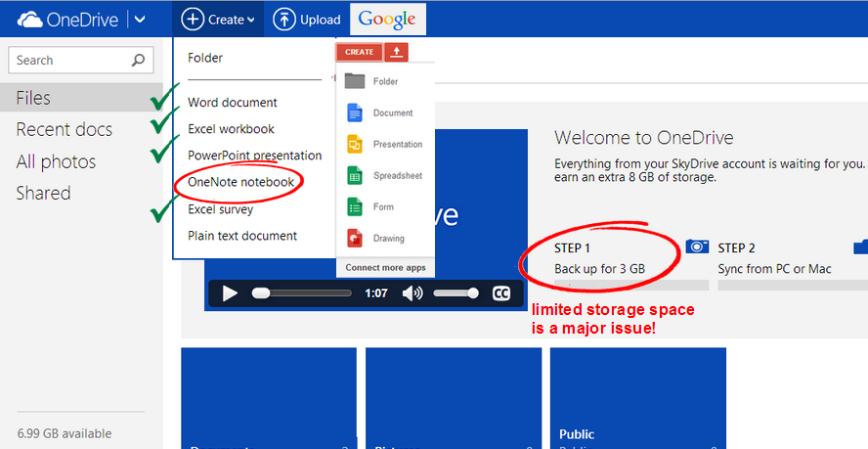Select the Google Document label
Image resolution: width=868 pixels, height=449 pixels.
point(393,112)
